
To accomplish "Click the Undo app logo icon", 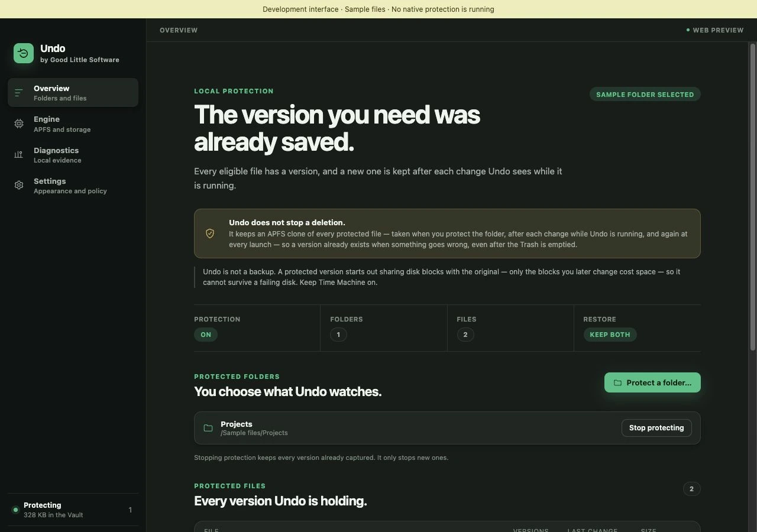I will (x=24, y=53).
